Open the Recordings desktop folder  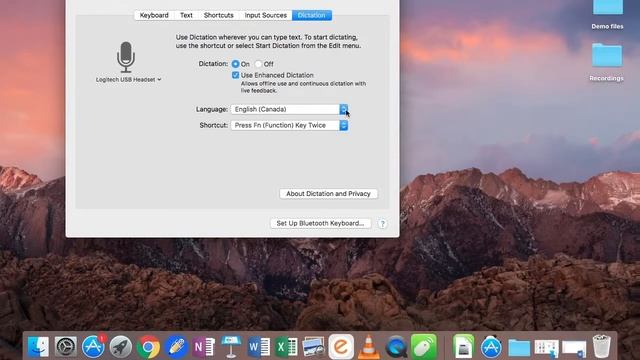tap(607, 62)
